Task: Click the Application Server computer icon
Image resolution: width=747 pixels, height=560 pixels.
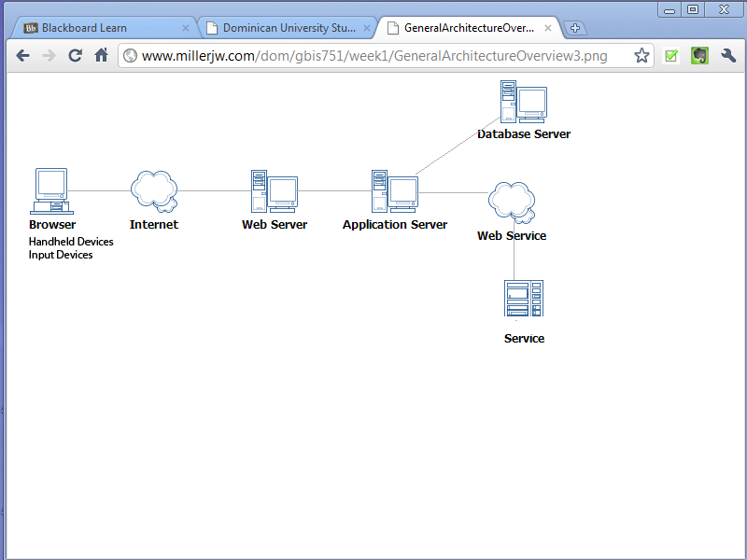Action: [x=394, y=191]
